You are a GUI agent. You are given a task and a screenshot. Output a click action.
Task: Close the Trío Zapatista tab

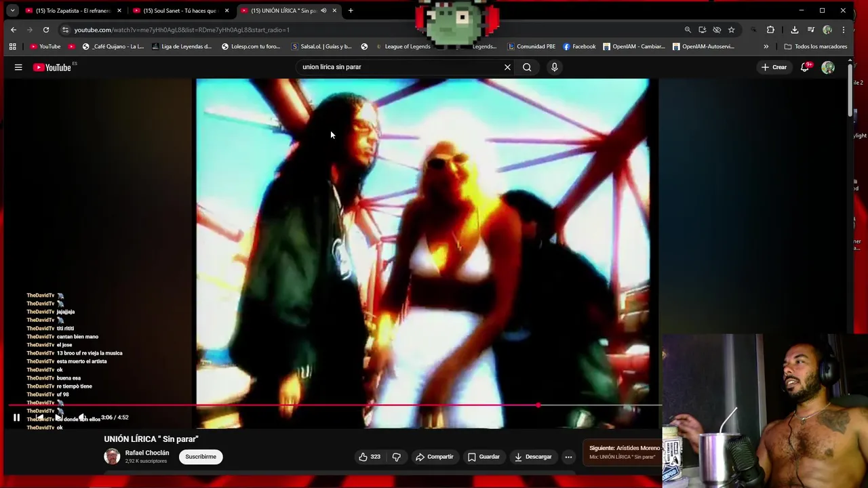tap(119, 11)
